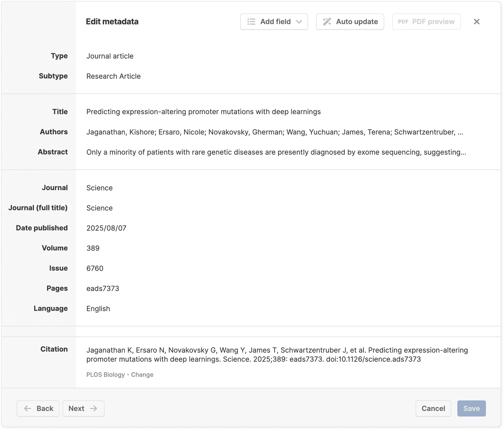504x430 pixels.
Task: Edit the Title field text
Action: 203,112
